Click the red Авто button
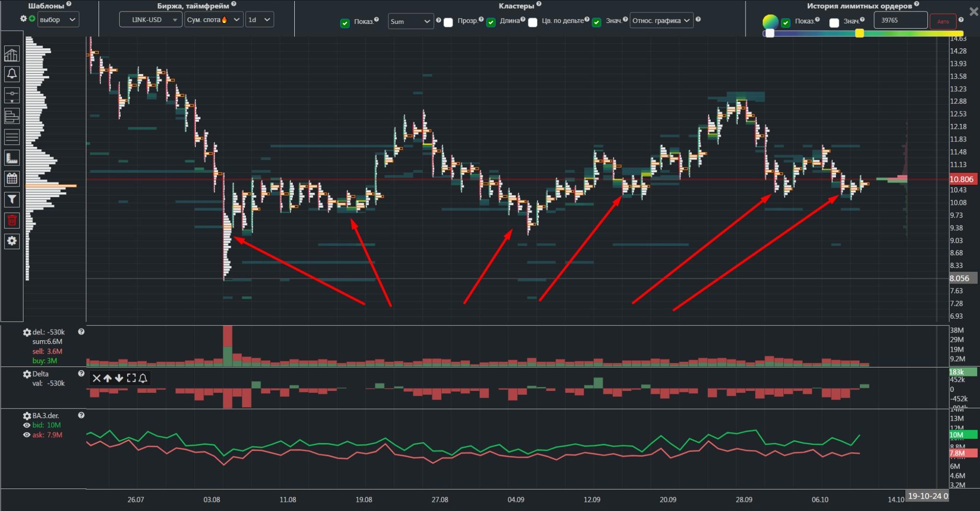 coord(943,22)
